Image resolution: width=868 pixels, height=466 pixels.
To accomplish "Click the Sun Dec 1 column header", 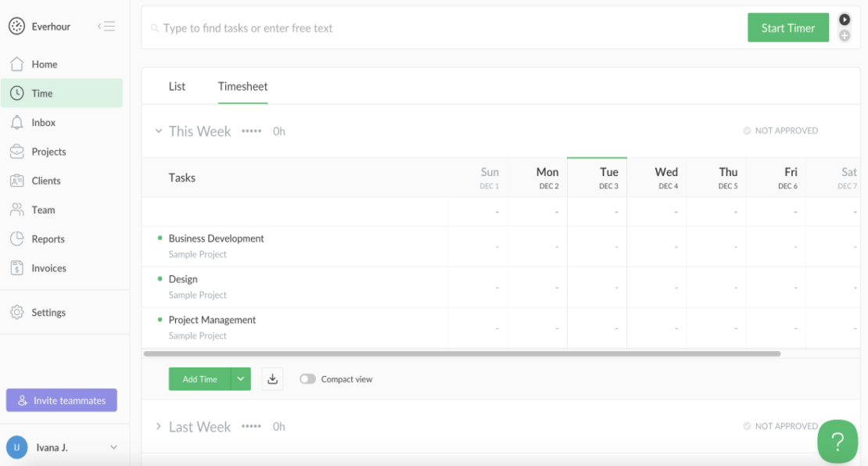I will [477, 178].
